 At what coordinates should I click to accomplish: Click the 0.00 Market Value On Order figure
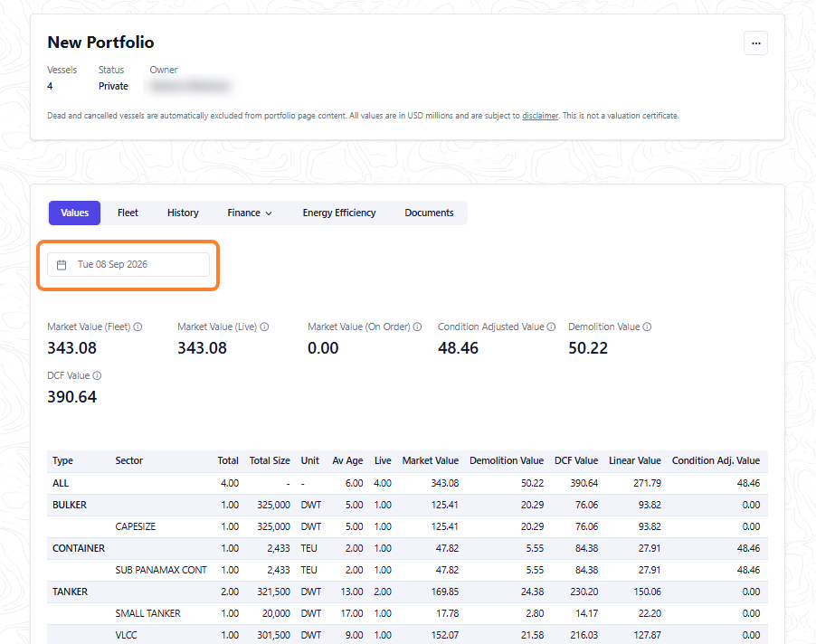tap(323, 348)
